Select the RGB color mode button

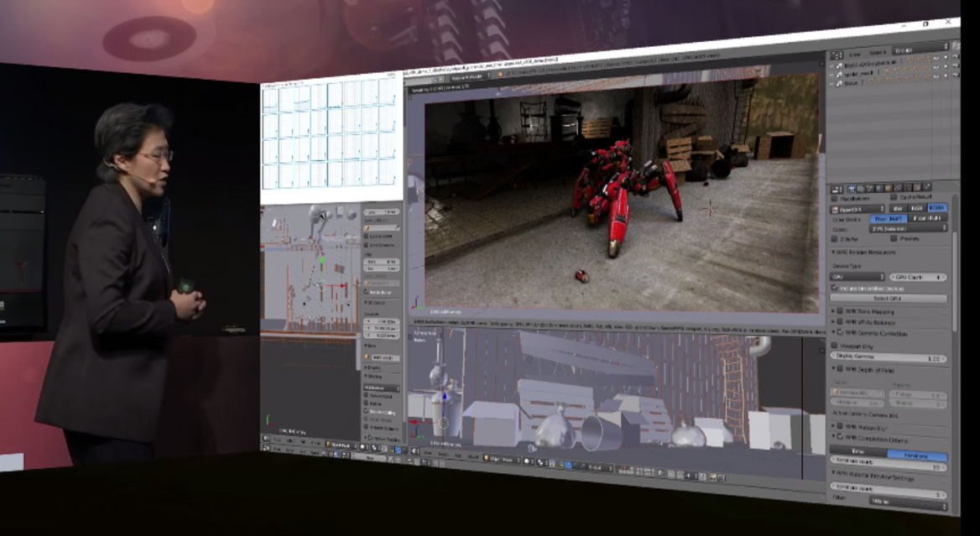pyautogui.click(x=918, y=208)
